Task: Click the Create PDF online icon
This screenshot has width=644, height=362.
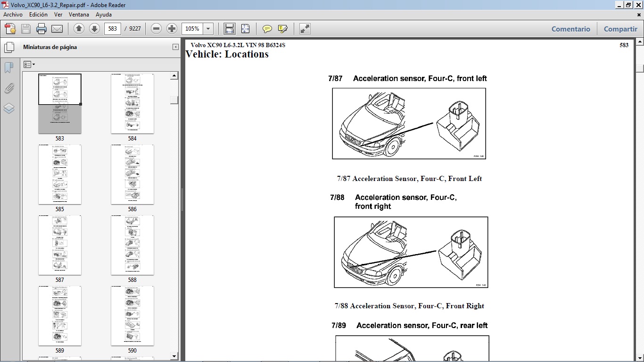Action: point(10,29)
